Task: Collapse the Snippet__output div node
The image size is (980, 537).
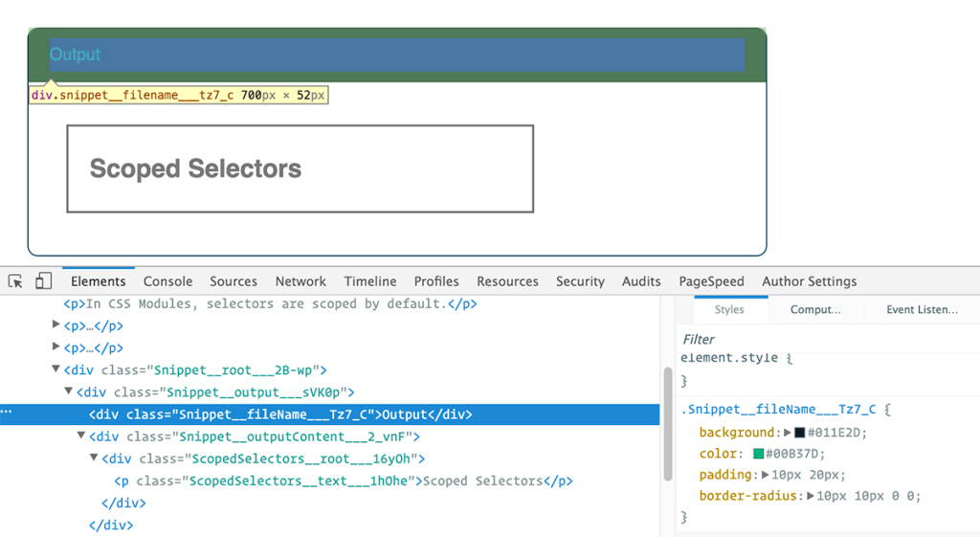Action: pos(69,392)
